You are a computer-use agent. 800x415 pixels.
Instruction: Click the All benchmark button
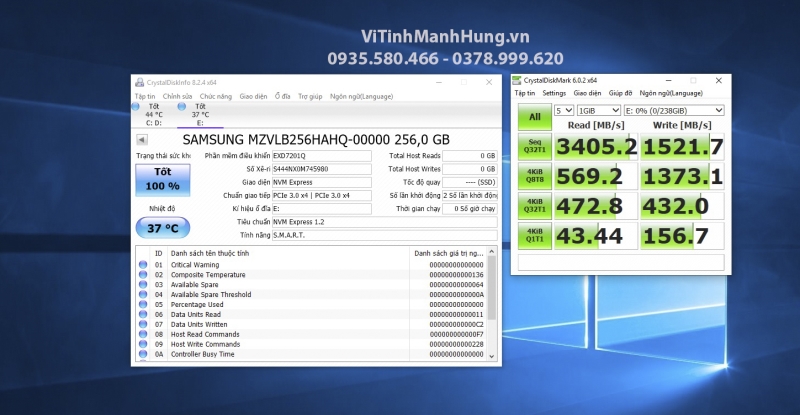(535, 117)
